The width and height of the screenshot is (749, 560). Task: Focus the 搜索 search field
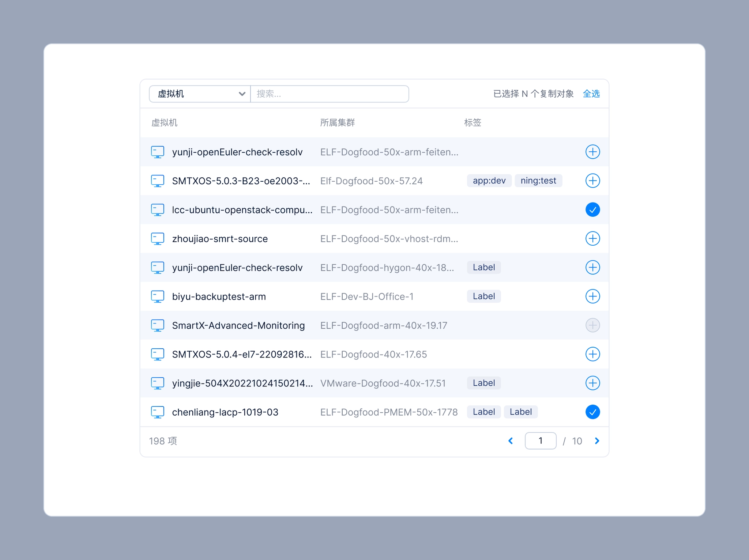coord(329,94)
